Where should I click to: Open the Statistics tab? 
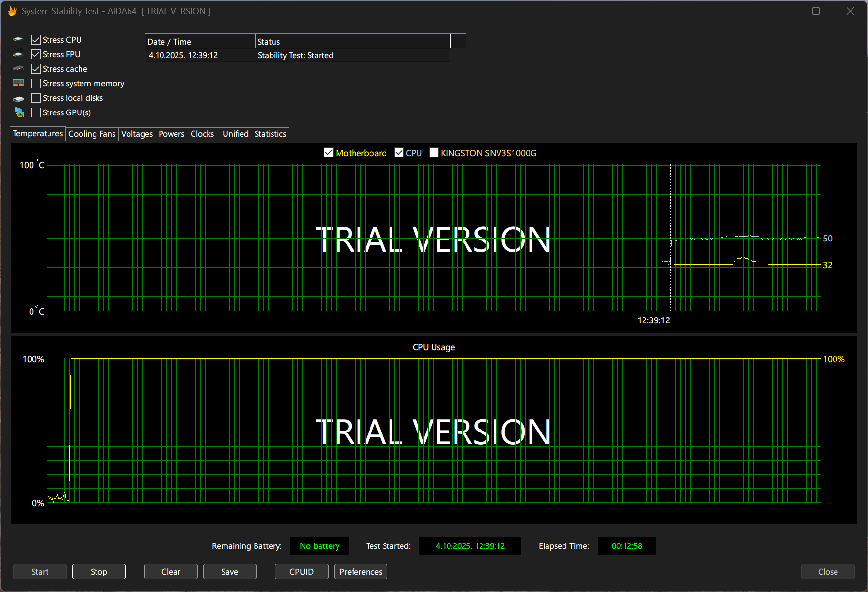click(270, 134)
